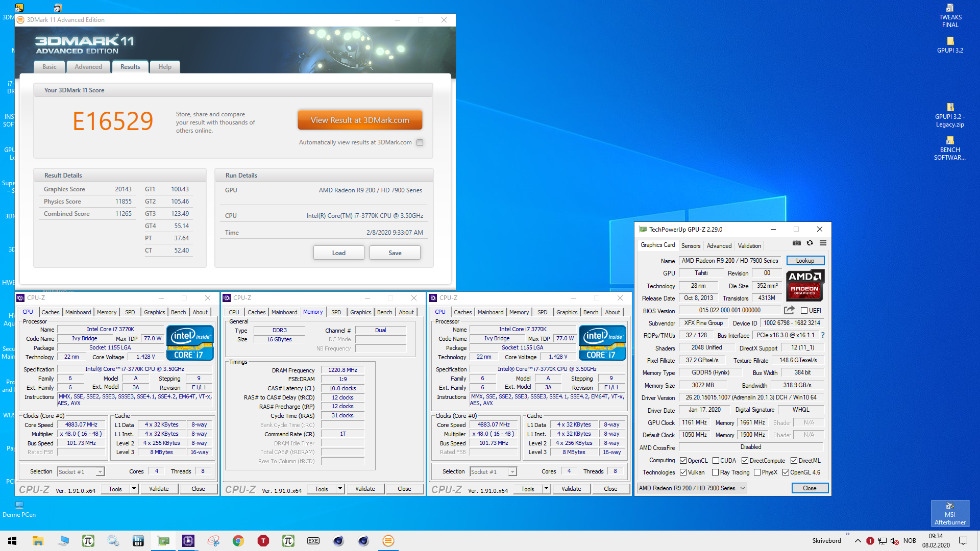Switch to the Advanced tab in 3DMark 11
Image resolution: width=980 pixels, height=551 pixels.
(x=88, y=67)
